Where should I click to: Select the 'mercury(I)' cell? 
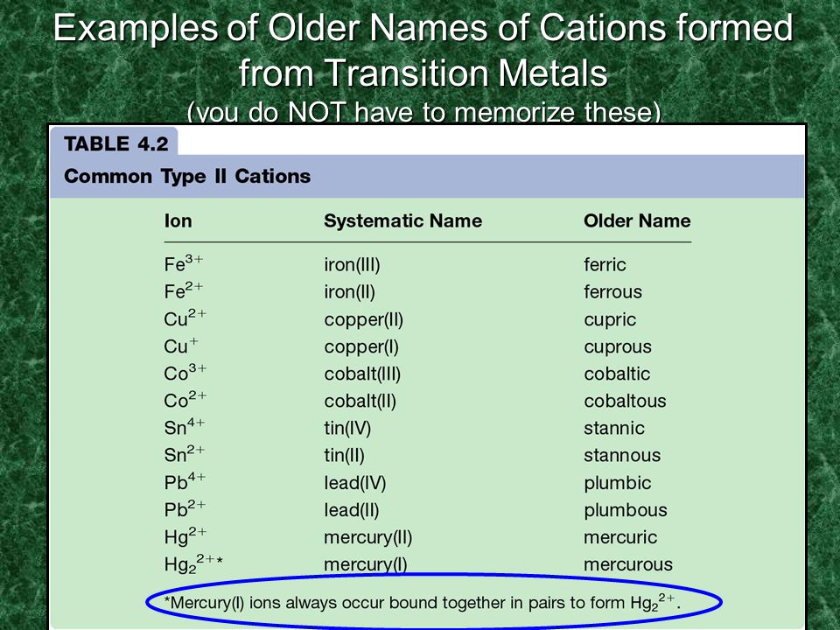tap(366, 564)
